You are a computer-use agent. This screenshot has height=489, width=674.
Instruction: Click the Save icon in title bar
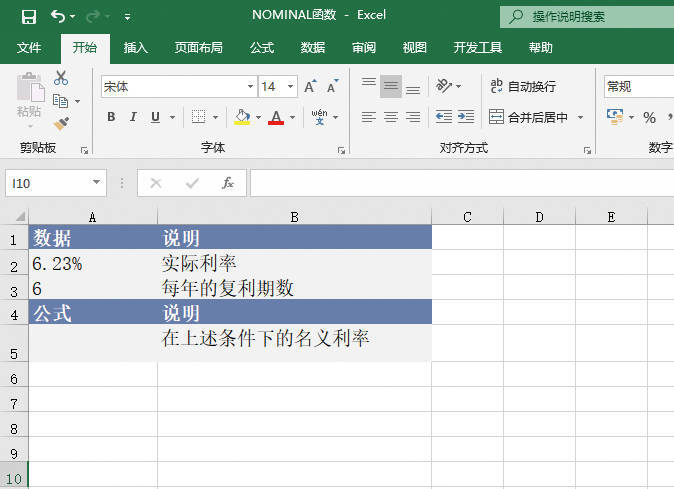click(28, 17)
